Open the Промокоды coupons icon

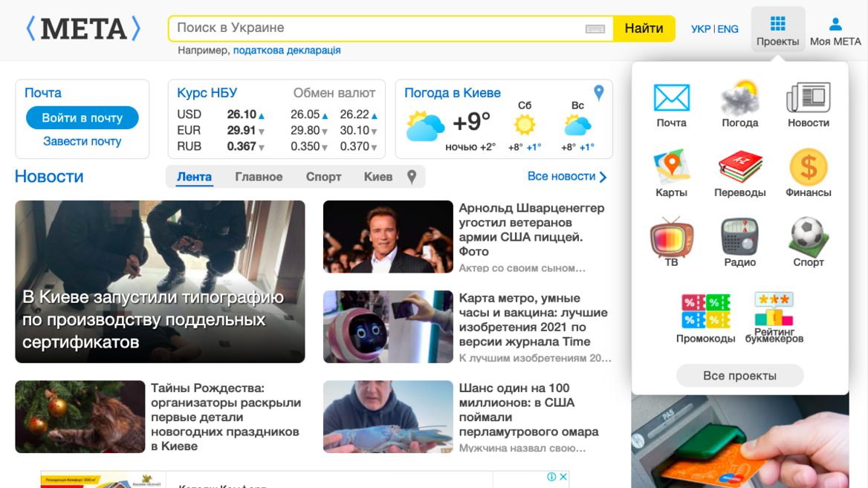(x=705, y=311)
